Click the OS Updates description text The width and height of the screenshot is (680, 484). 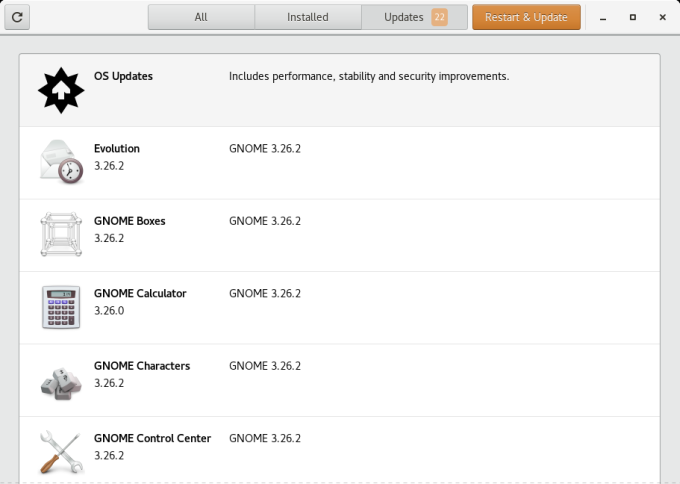point(369,76)
